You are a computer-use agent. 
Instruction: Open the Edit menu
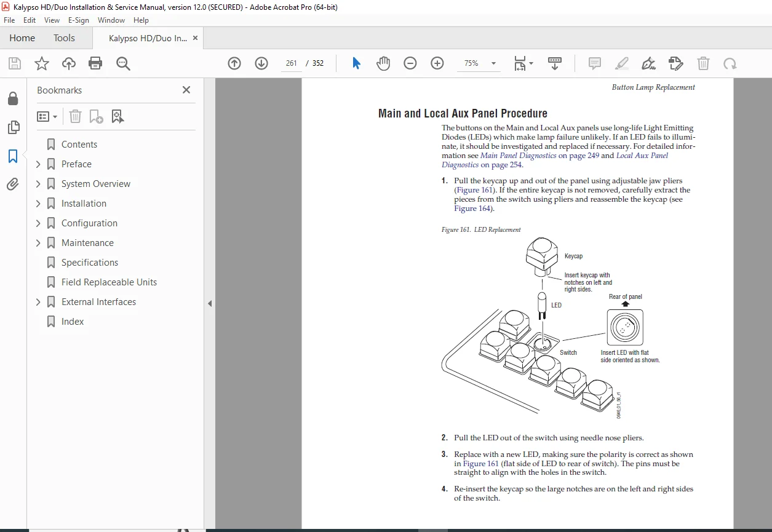click(x=30, y=20)
